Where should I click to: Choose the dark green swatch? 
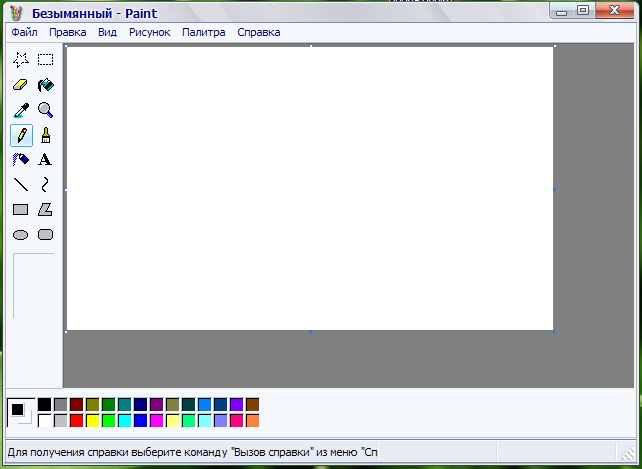(x=109, y=405)
